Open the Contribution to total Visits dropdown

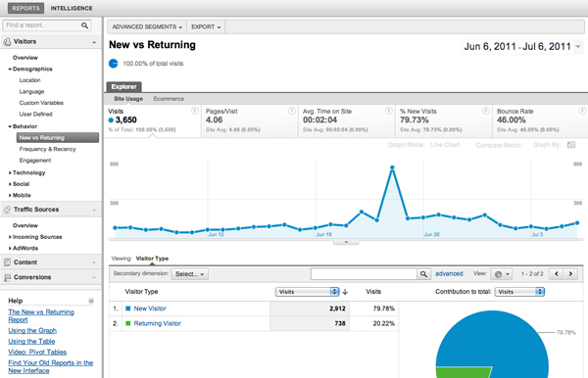click(x=519, y=292)
